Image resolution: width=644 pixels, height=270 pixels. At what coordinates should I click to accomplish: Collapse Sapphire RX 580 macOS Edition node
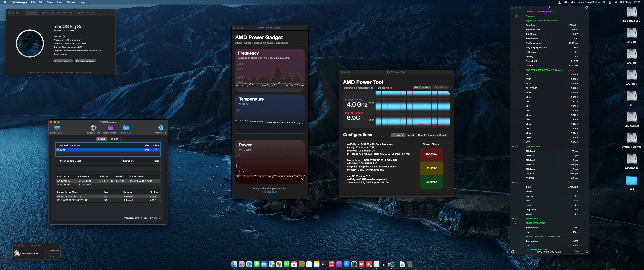[x=515, y=21]
